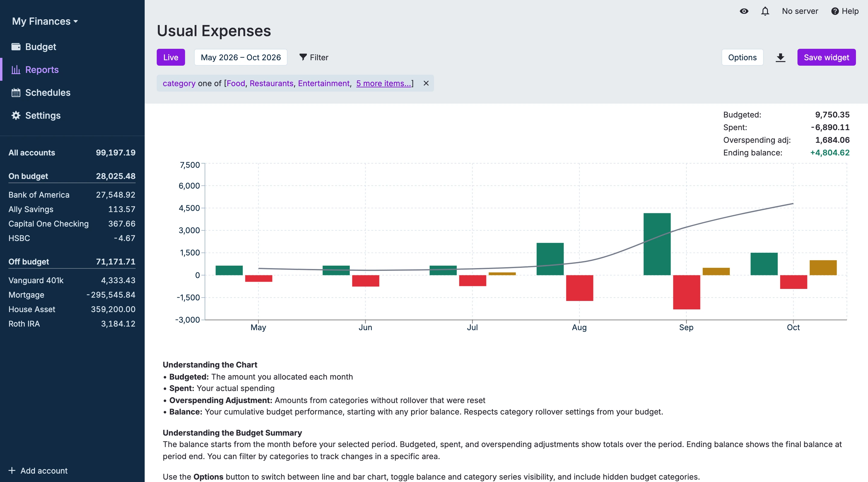Click the wallet icon beside Budget
The width and height of the screenshot is (868, 482).
[16, 46]
